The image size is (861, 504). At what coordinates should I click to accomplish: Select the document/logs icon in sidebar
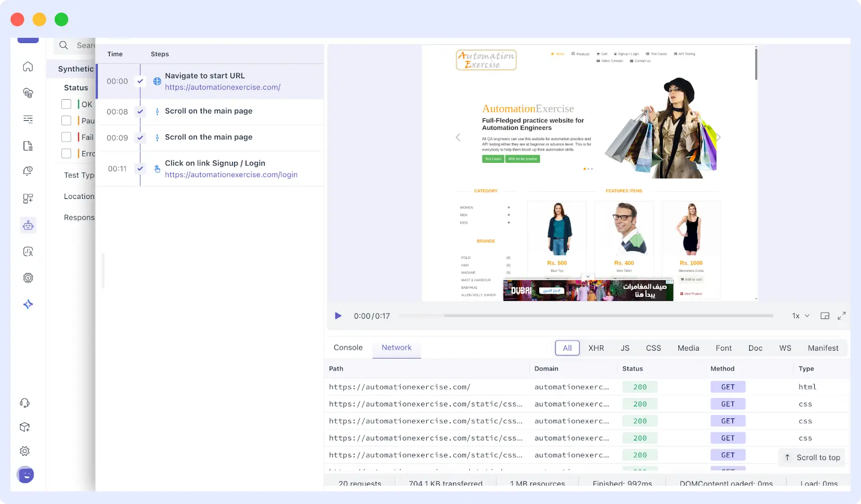pos(27,146)
